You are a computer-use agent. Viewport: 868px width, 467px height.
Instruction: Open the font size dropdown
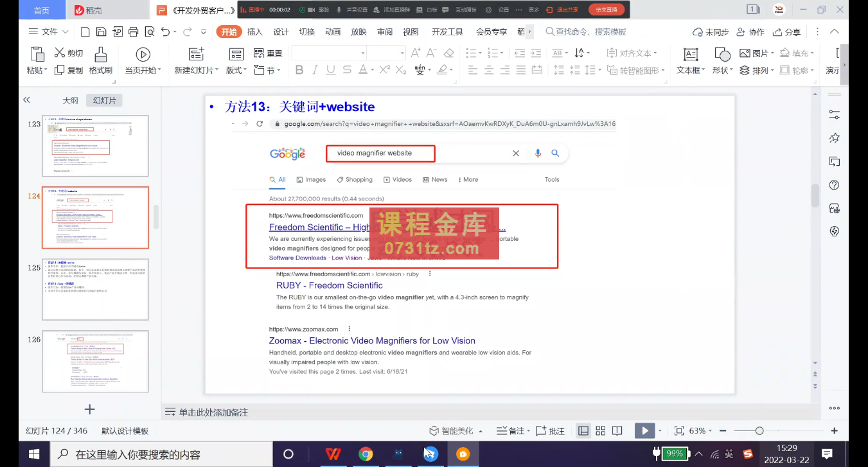402,53
